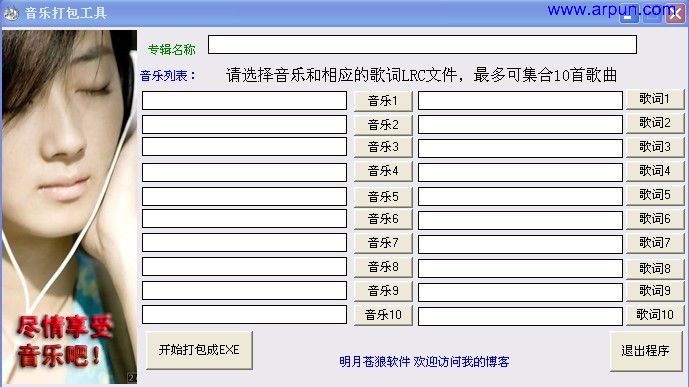
Task: Click the 歌词1 lyrics button
Action: click(x=655, y=99)
